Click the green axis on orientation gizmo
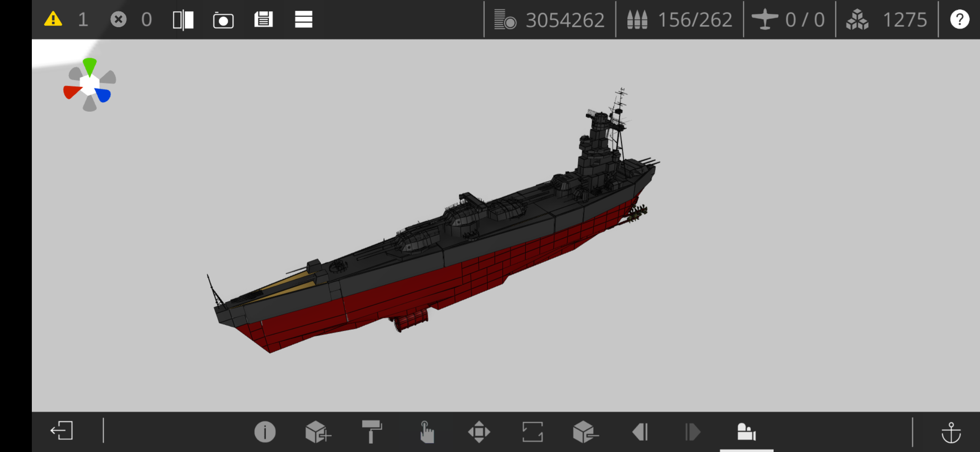The image size is (980, 452). [90, 67]
